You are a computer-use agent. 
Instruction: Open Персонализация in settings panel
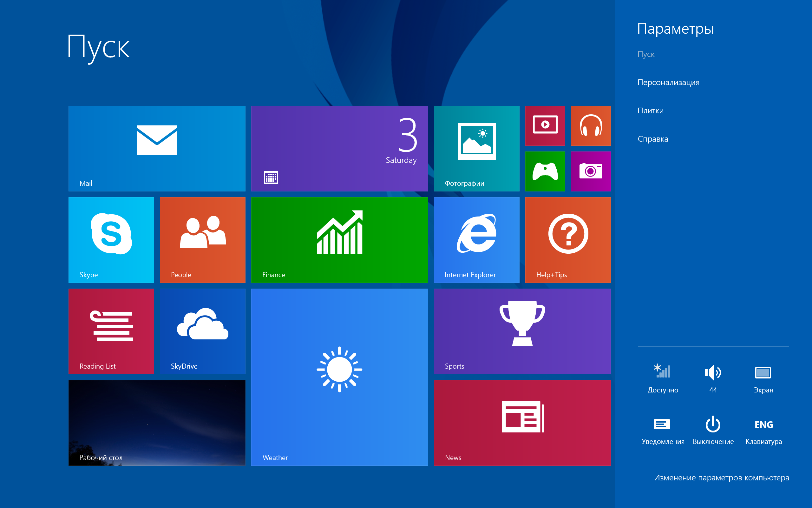[x=668, y=82]
